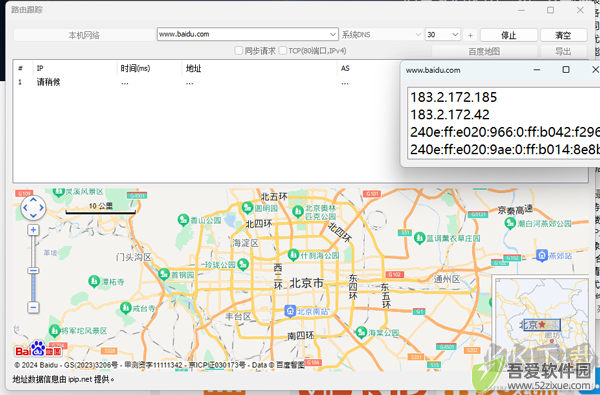Screen dimensions: 600x395
Task: Click the 潮白河燕郊公园 marker
Action: (x=510, y=223)
